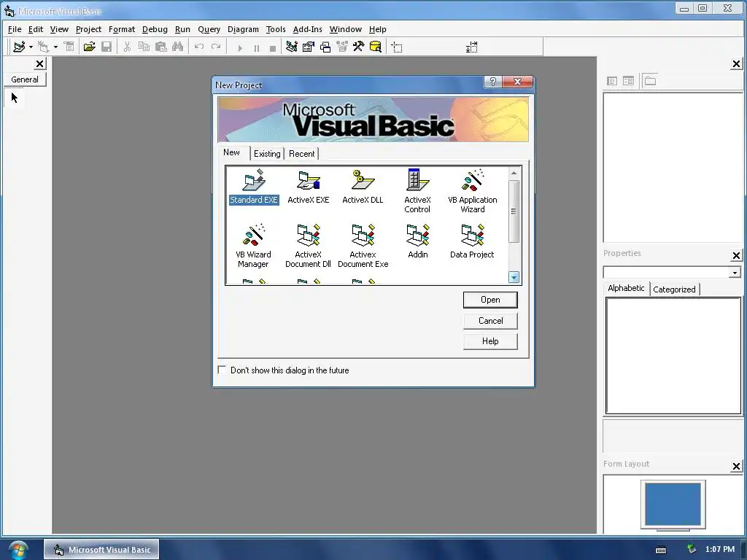The width and height of the screenshot is (747, 560).
Task: Select the Pointer tool in the toolbox
Action: tap(15, 98)
